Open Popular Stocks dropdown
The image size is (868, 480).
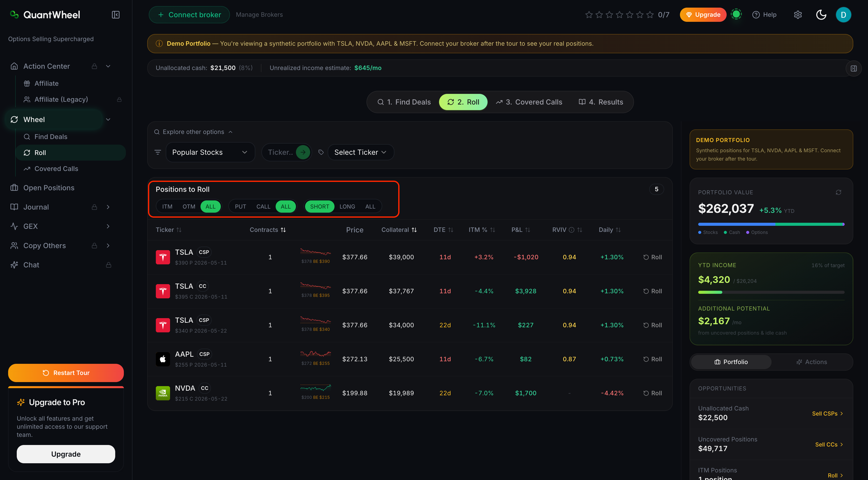[210, 152]
